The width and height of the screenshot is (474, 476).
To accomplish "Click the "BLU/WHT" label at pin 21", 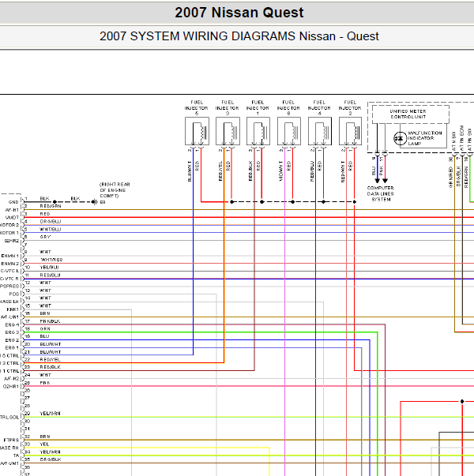I will pyautogui.click(x=51, y=352).
